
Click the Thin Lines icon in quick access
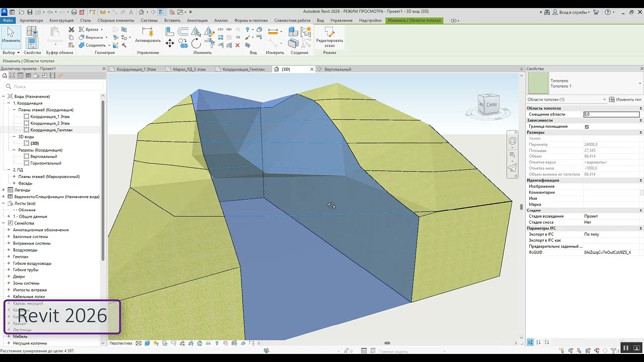162,12
